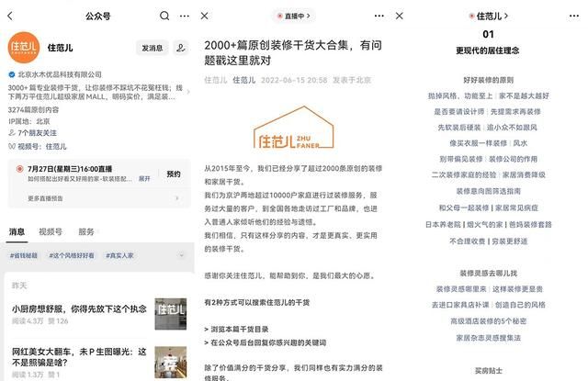Expand the hashtag list dropdown arrow
The height and width of the screenshot is (381, 588).
(182, 255)
